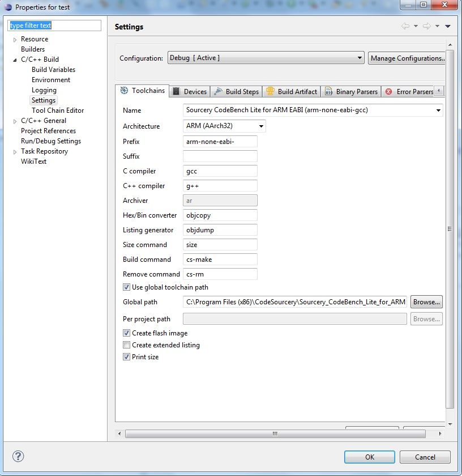Image resolution: width=462 pixels, height=476 pixels.
Task: Click the Prefix input field
Action: pyautogui.click(x=220, y=142)
